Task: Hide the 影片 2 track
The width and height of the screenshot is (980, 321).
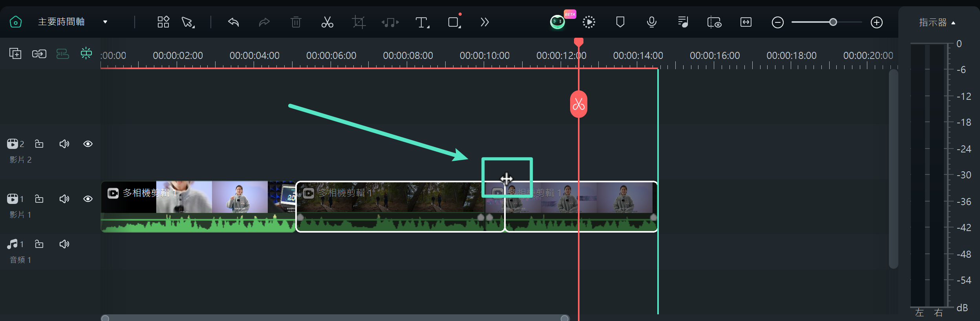Action: pos(88,144)
